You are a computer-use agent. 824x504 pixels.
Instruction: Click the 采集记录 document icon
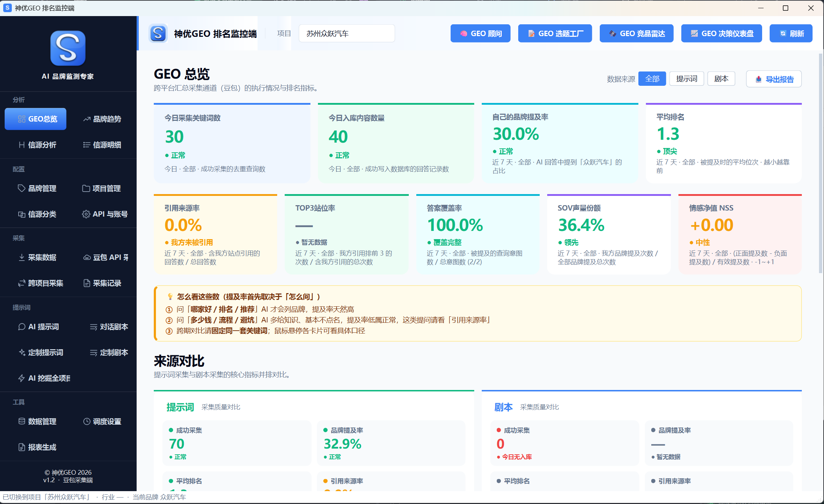click(x=87, y=283)
